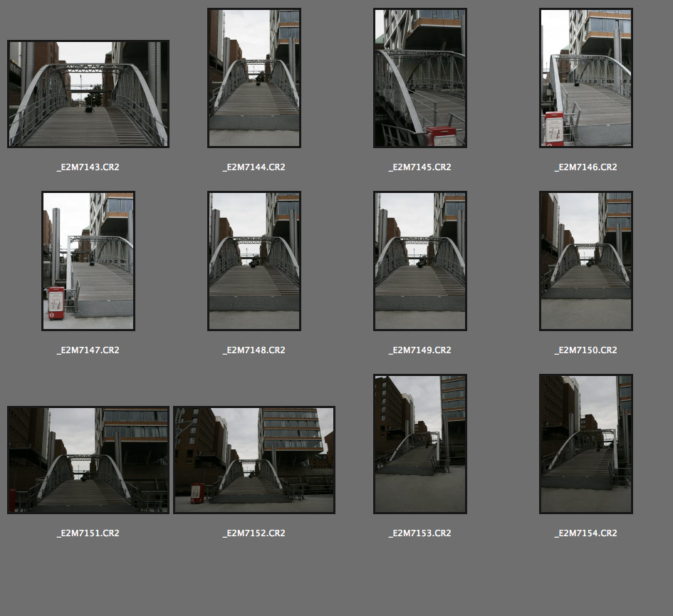Select the landscape _E2M7151.CR2 thumbnail
The height and width of the screenshot is (616, 673).
[x=88, y=460]
